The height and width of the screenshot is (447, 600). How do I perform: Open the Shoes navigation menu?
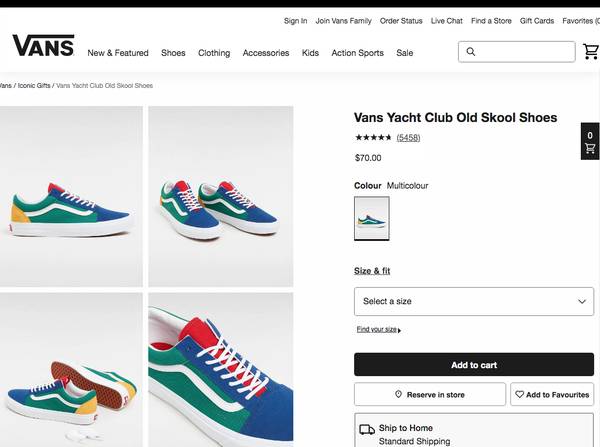(173, 53)
